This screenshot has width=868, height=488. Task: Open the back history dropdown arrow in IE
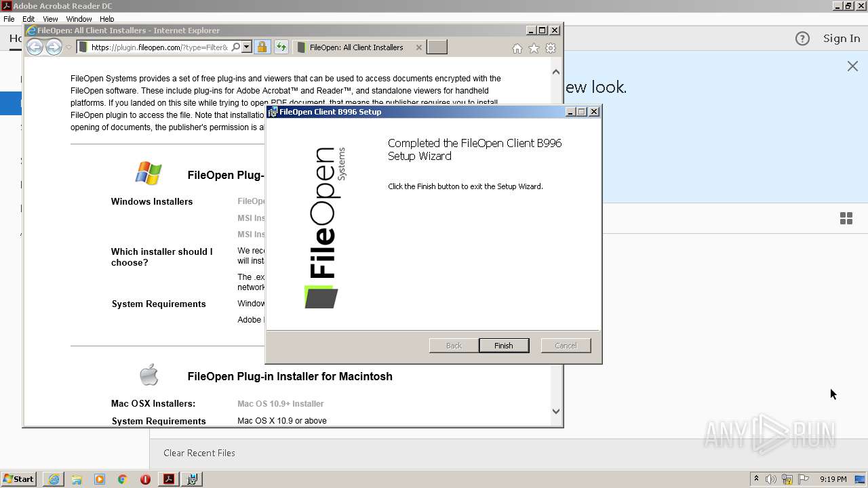[x=68, y=47]
